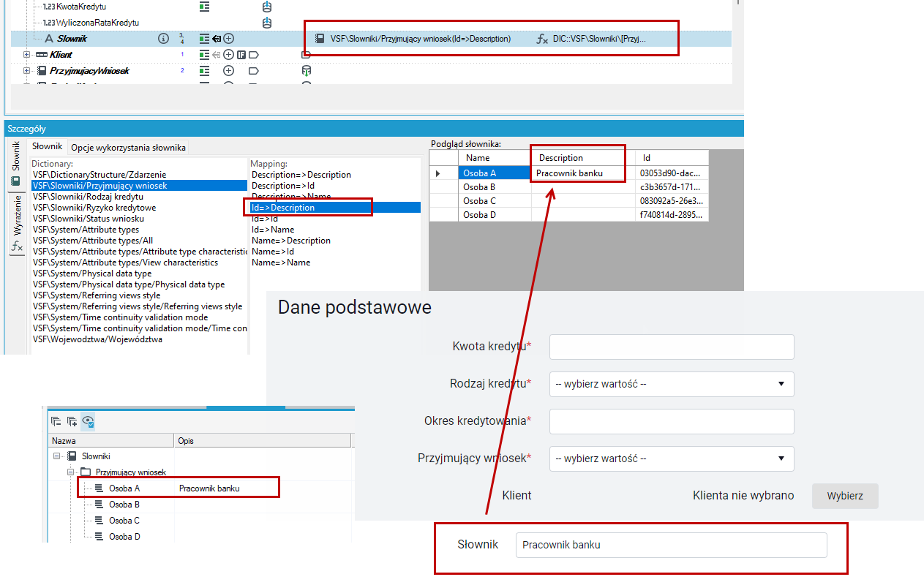Select Osoba D in the Slowniki tree
The height and width of the screenshot is (585, 924).
point(124,537)
